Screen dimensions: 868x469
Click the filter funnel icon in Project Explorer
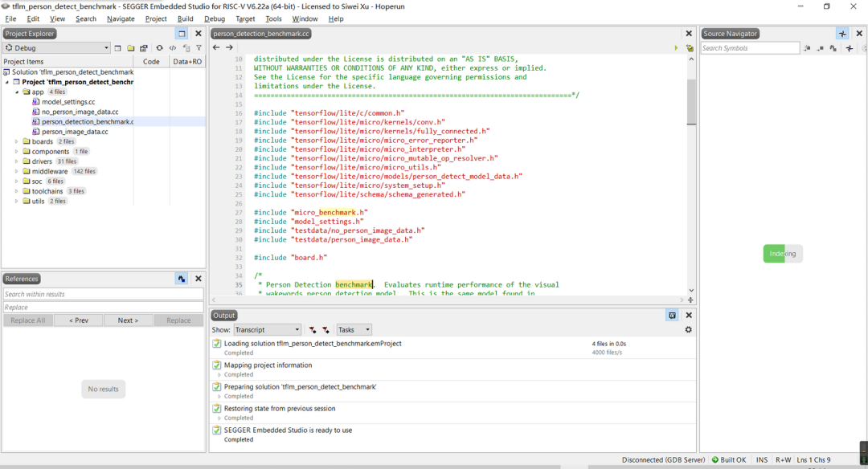coord(199,48)
